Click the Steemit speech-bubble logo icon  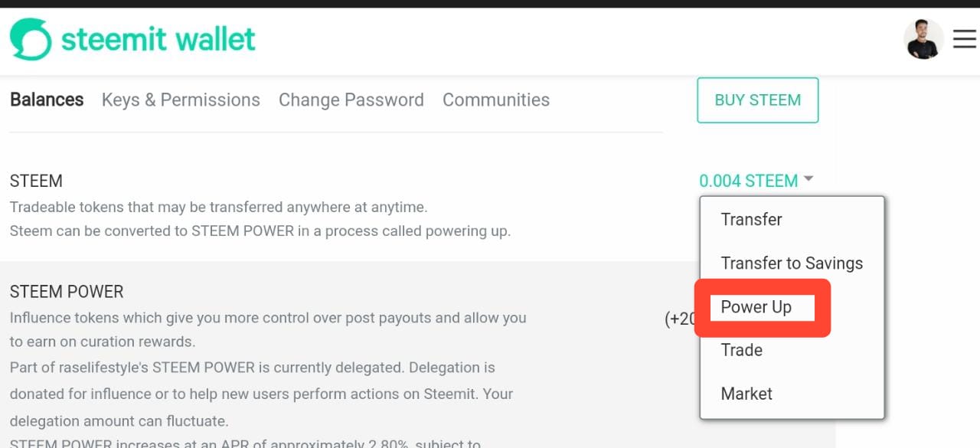[x=31, y=39]
